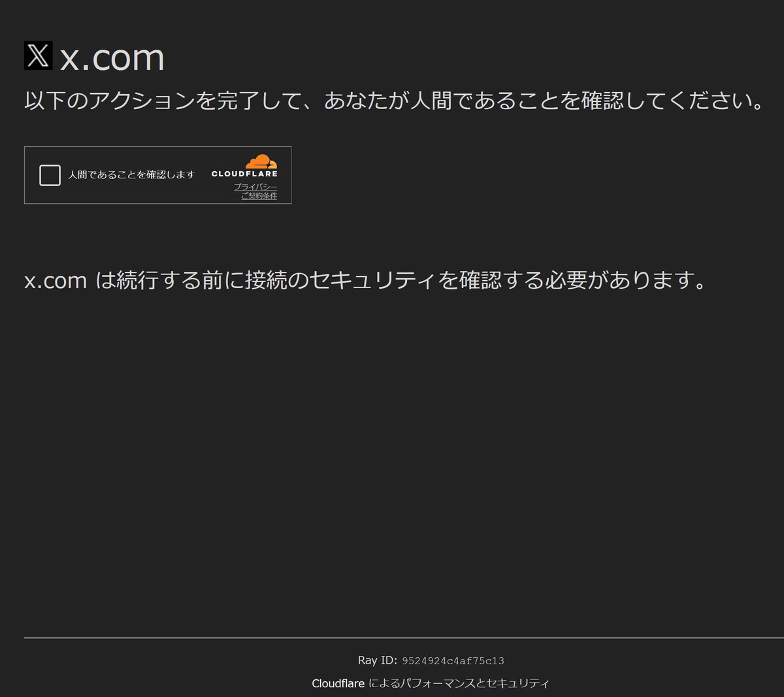
Task: Click the 人間であることを確認します label text
Action: (x=131, y=175)
